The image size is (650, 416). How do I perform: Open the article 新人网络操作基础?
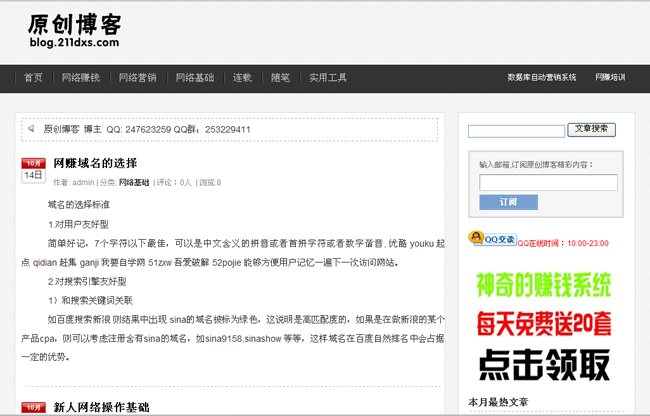[x=101, y=407]
